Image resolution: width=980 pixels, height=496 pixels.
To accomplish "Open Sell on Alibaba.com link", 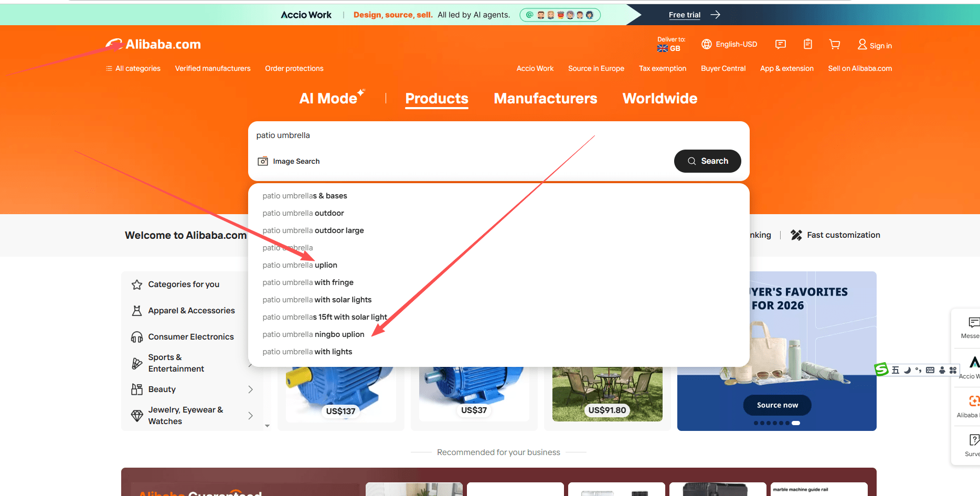I will point(860,68).
